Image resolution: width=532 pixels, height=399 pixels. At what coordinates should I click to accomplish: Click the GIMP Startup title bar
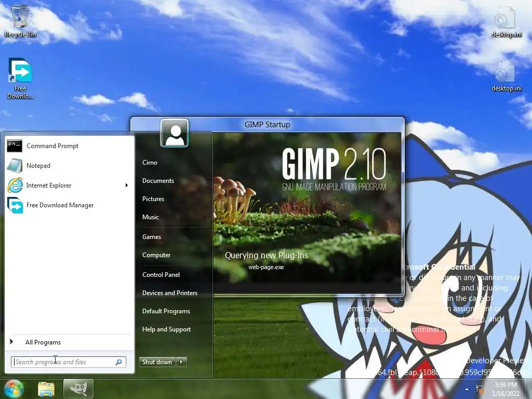[268, 125]
